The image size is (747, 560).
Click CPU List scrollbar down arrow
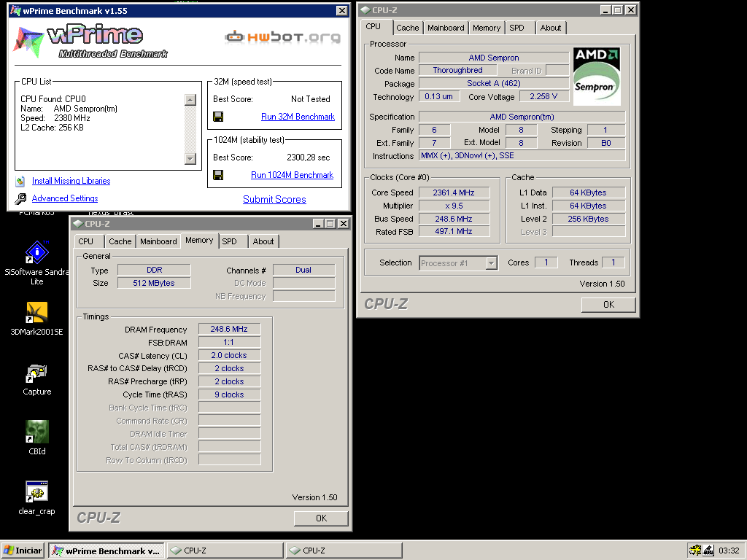(x=190, y=158)
